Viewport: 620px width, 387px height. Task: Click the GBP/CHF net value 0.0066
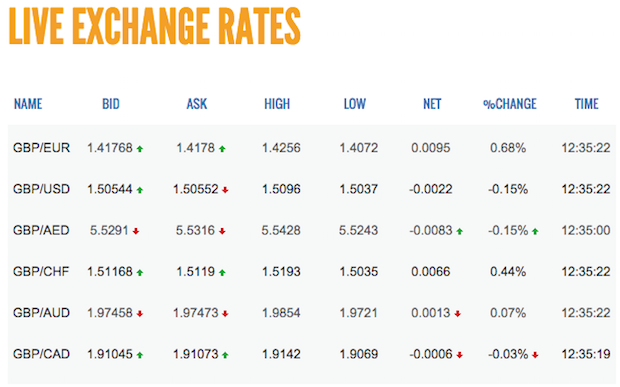(x=431, y=272)
